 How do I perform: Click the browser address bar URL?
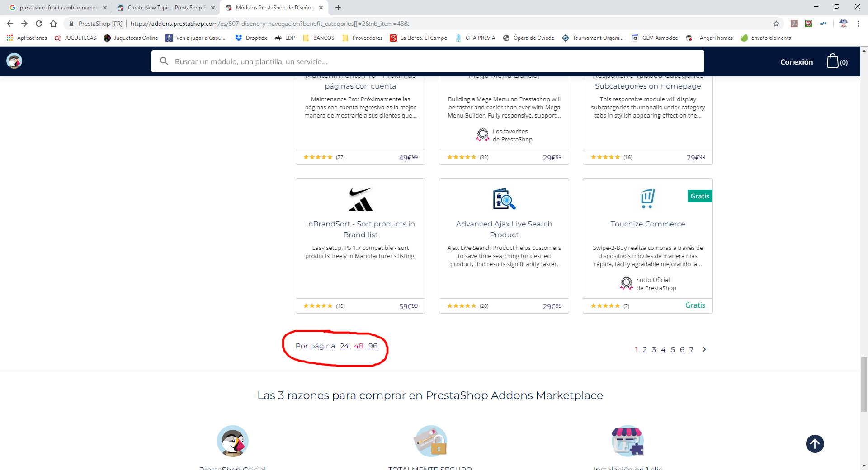pyautogui.click(x=269, y=23)
